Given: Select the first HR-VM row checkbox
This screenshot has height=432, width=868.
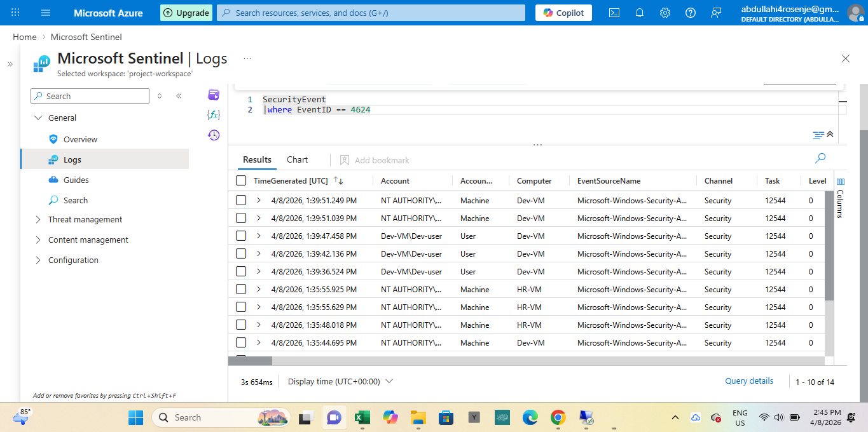Looking at the screenshot, I should (x=241, y=289).
